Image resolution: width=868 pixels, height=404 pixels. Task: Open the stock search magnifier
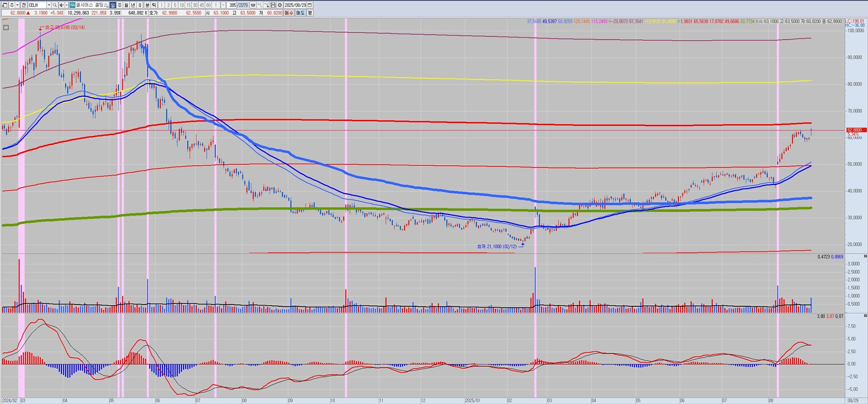pos(55,5)
